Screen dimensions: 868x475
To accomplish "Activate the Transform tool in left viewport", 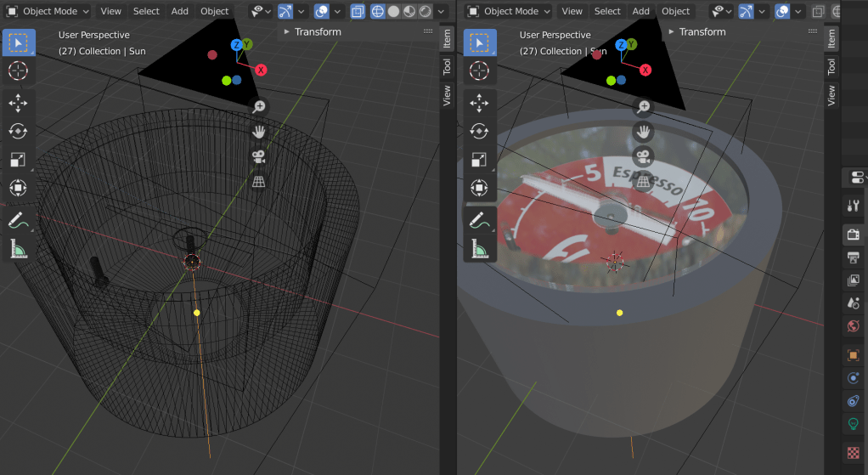I will (19, 188).
